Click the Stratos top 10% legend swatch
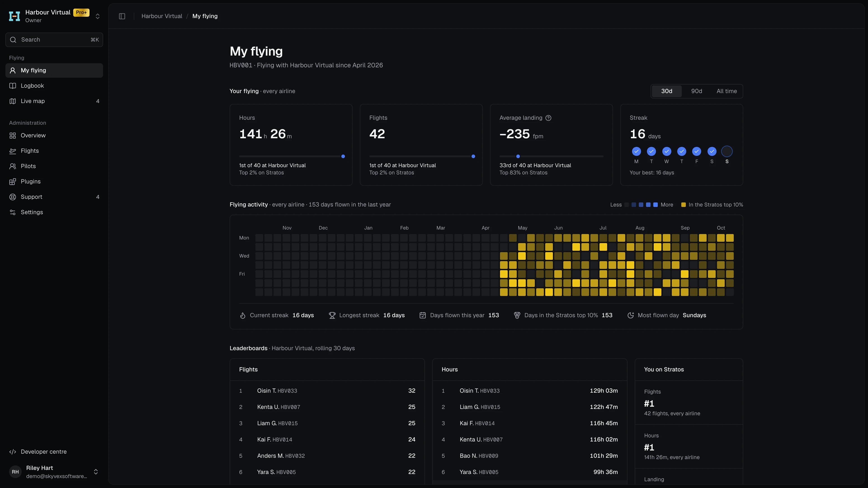This screenshot has height=488, width=868. [x=683, y=205]
